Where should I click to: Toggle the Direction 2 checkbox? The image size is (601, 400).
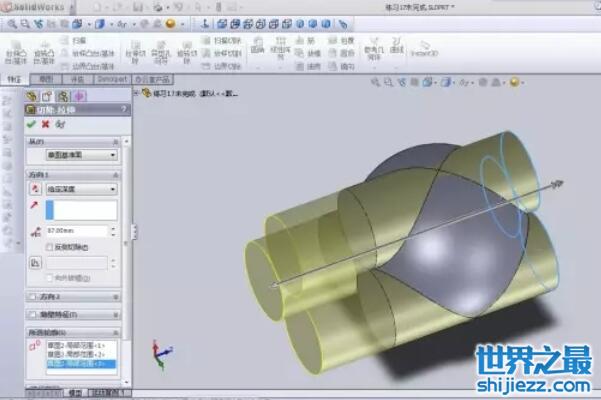coord(31,297)
